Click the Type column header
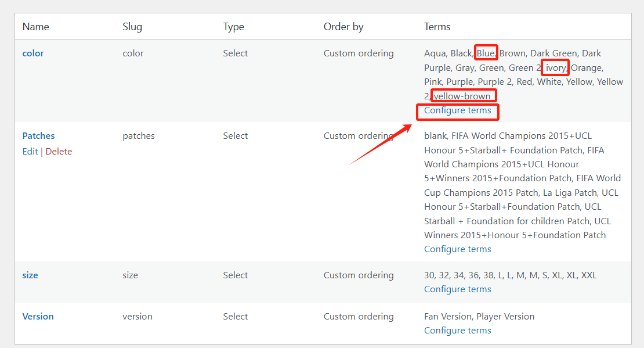 tap(235, 26)
